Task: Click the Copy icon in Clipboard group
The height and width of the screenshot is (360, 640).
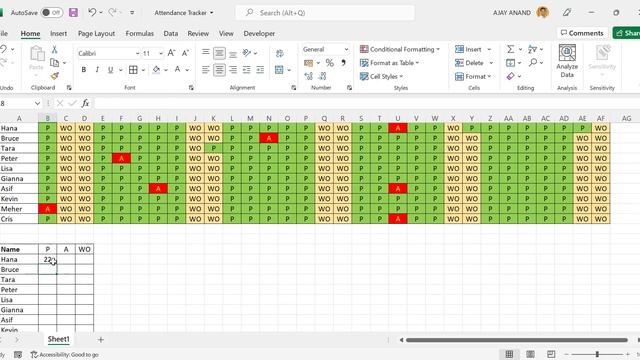Action: (54, 62)
